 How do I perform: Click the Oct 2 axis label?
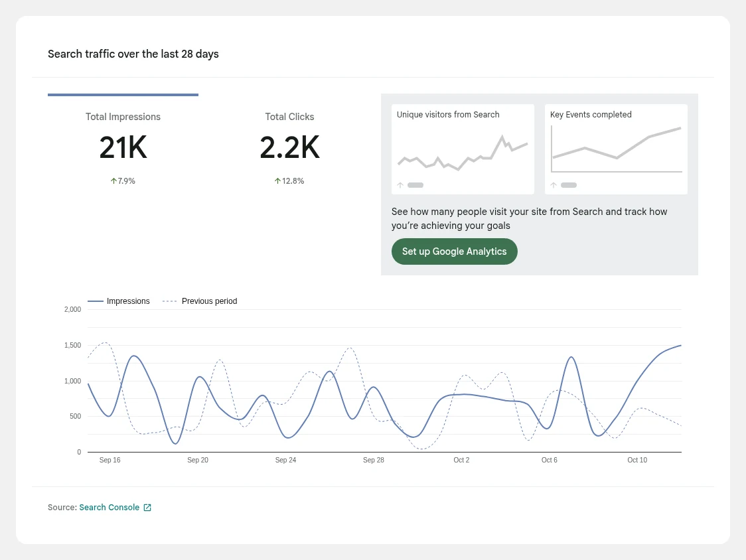(x=461, y=460)
